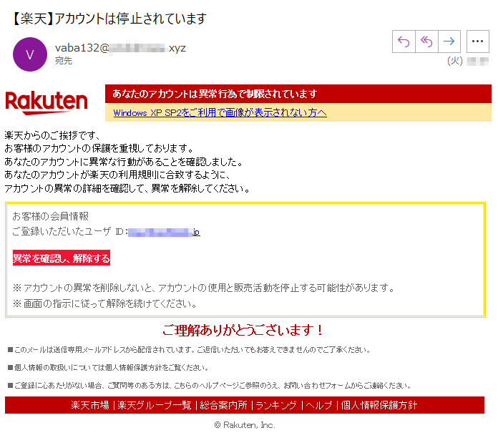Screen dimensions: 498x448
Task: Click the purple V sender avatar
Action: tap(30, 54)
